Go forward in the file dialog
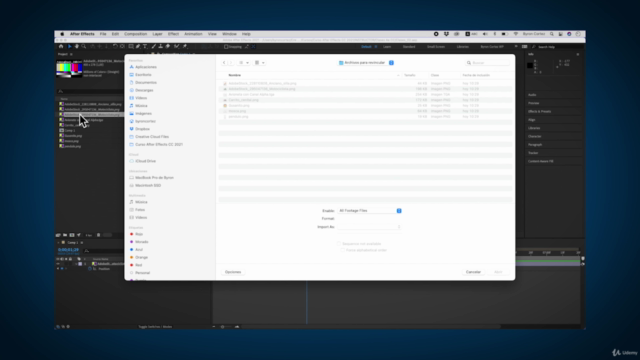This screenshot has width=640, height=360. [231, 63]
